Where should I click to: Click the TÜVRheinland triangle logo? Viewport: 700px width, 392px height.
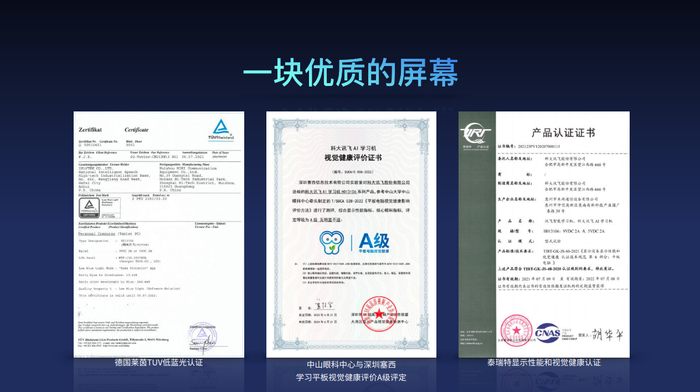(221, 129)
